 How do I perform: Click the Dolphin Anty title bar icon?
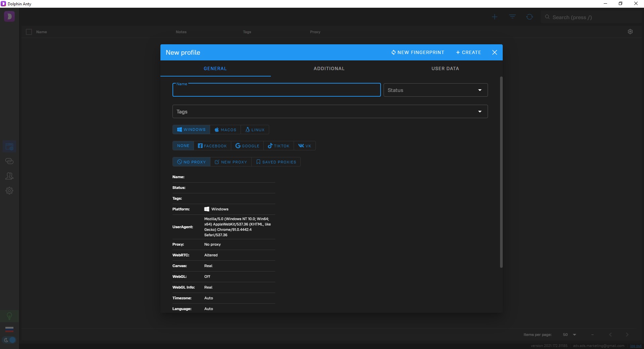[3, 4]
